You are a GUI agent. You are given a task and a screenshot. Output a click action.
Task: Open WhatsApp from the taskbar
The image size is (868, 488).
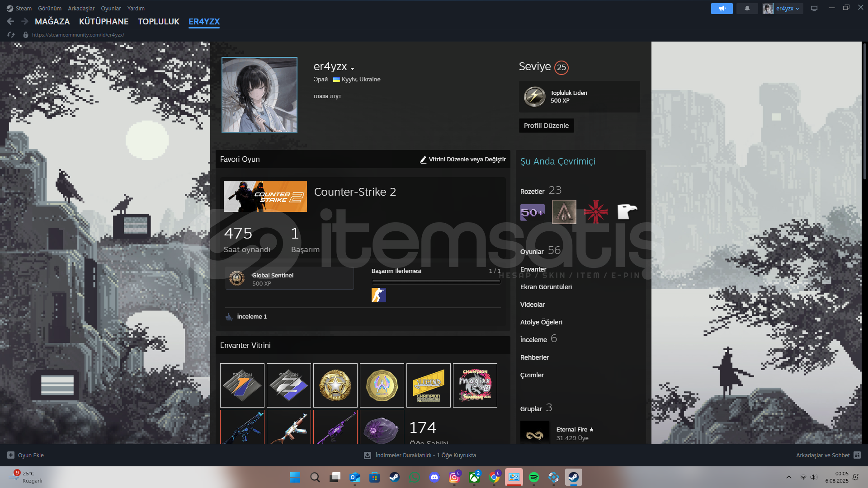415,477
